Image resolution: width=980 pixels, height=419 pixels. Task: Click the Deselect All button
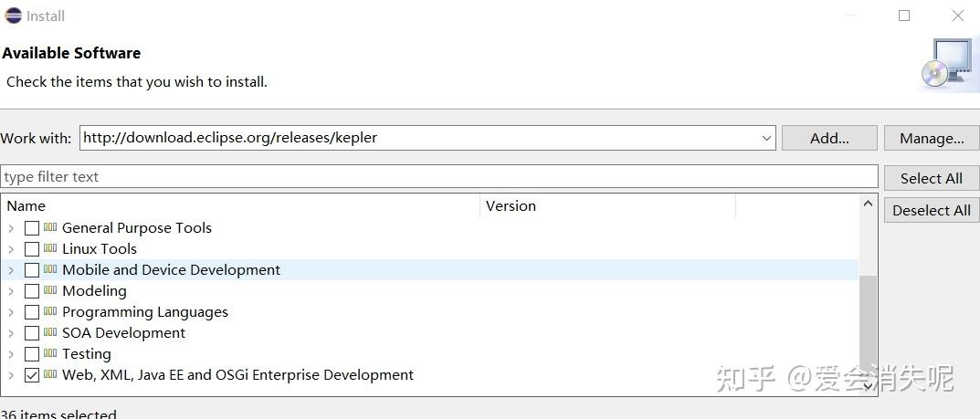932,211
